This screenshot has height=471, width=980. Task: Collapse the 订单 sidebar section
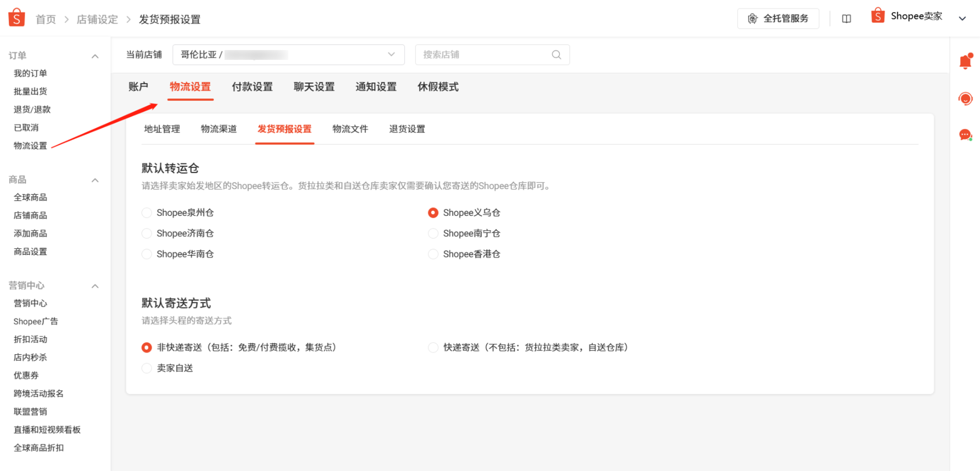coord(95,56)
